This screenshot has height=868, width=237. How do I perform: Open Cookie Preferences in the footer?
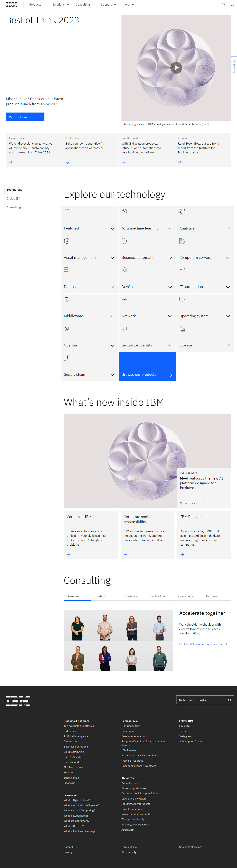[x=191, y=847]
